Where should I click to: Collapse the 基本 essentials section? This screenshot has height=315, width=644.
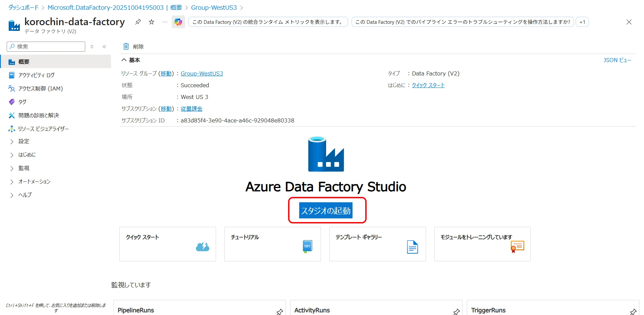(124, 60)
